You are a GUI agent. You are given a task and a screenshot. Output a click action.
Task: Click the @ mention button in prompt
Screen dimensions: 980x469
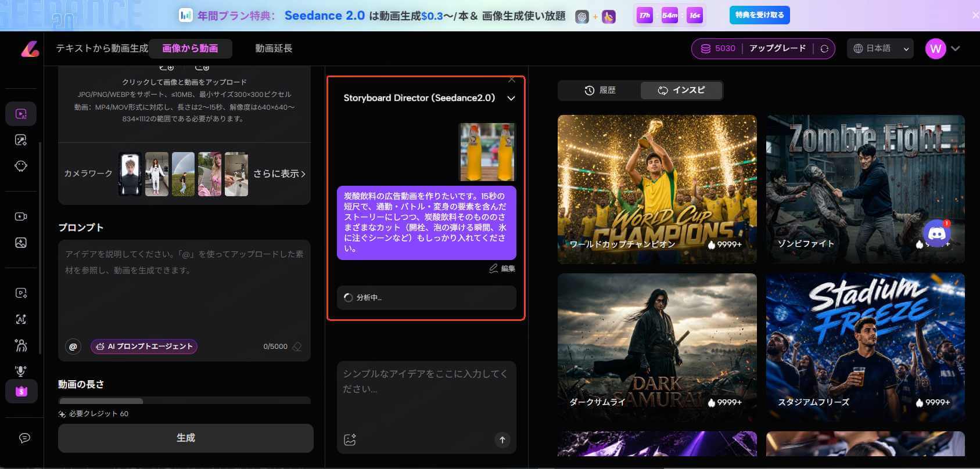[x=73, y=347]
